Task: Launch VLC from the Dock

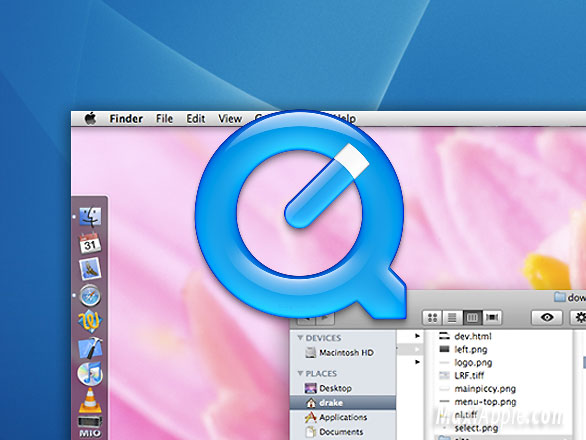Action: pyautogui.click(x=90, y=400)
